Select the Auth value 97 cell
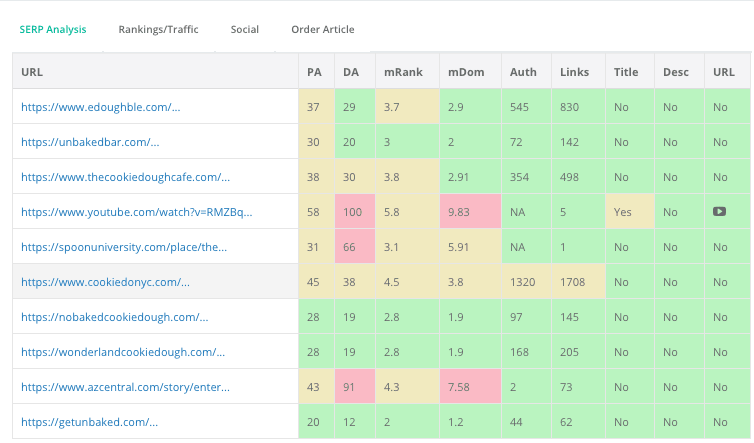The width and height of the screenshot is (754, 443). (x=527, y=317)
